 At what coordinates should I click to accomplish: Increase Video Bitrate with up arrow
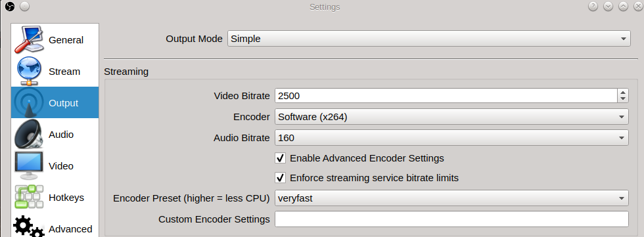coord(623,93)
